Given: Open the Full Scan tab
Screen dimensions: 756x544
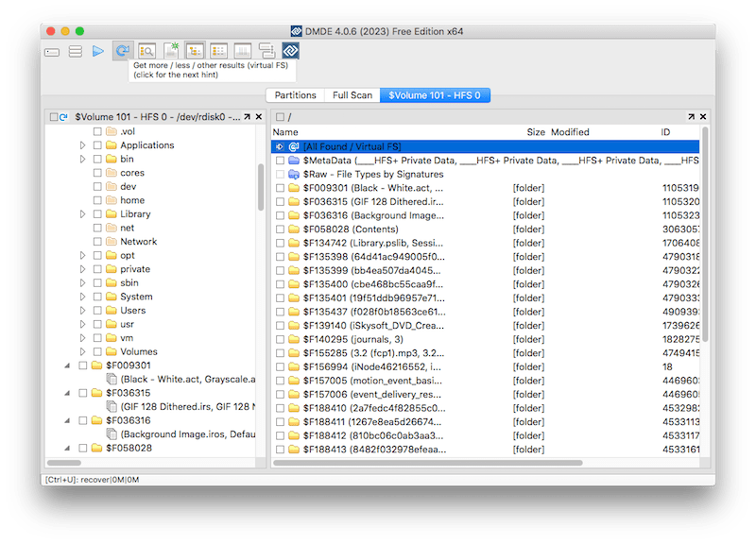Looking at the screenshot, I should tap(352, 94).
